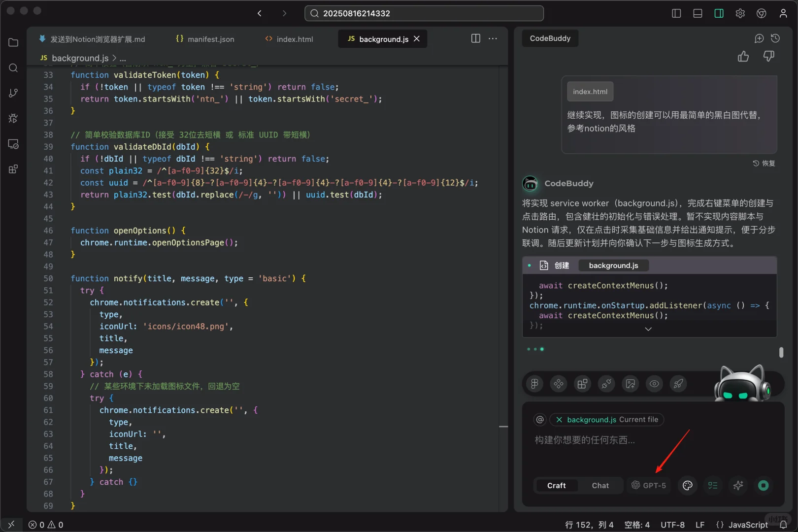Click the Chrome browser icon in title bar

point(762,13)
